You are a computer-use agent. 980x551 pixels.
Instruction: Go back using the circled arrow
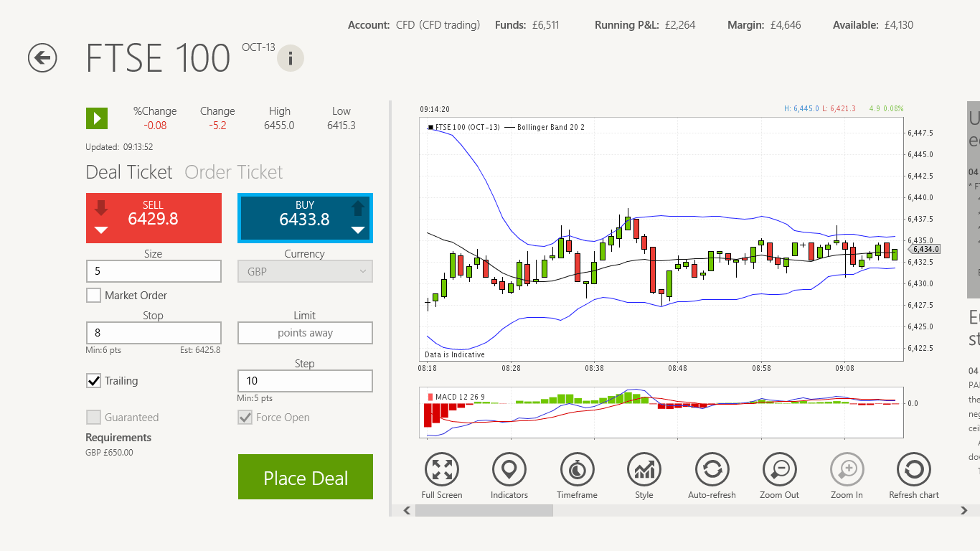coord(42,57)
